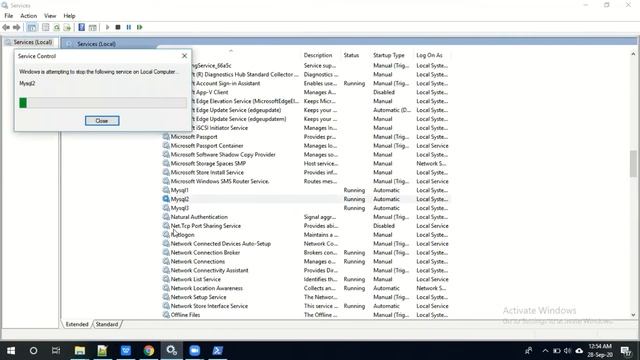This screenshot has width=640, height=360.
Task: Click the Service Control progress bar
Action: (x=103, y=102)
